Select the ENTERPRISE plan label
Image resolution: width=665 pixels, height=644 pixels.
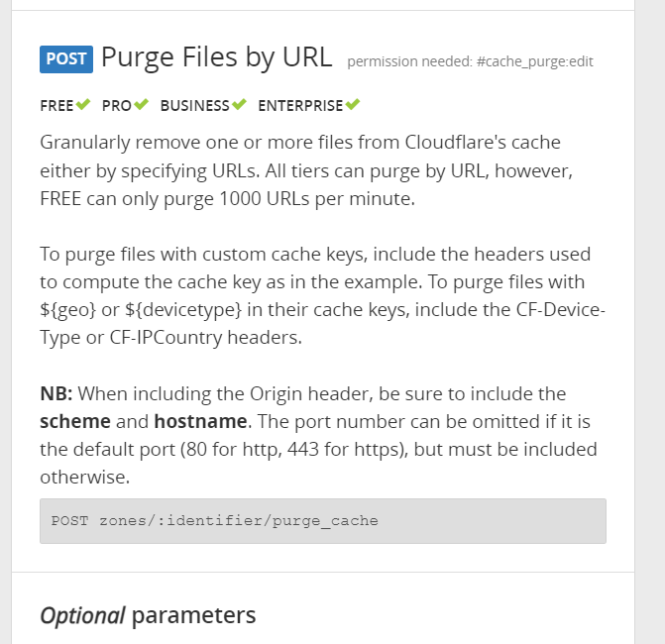(300, 106)
